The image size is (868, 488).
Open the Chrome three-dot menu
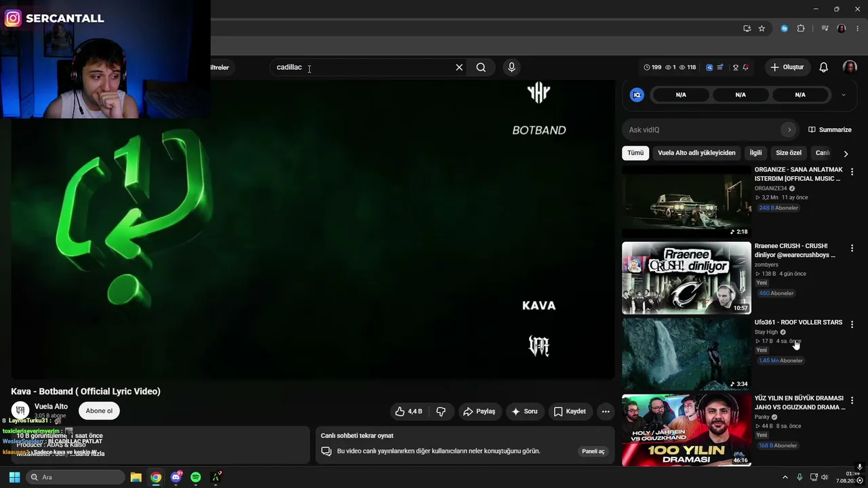point(858,28)
